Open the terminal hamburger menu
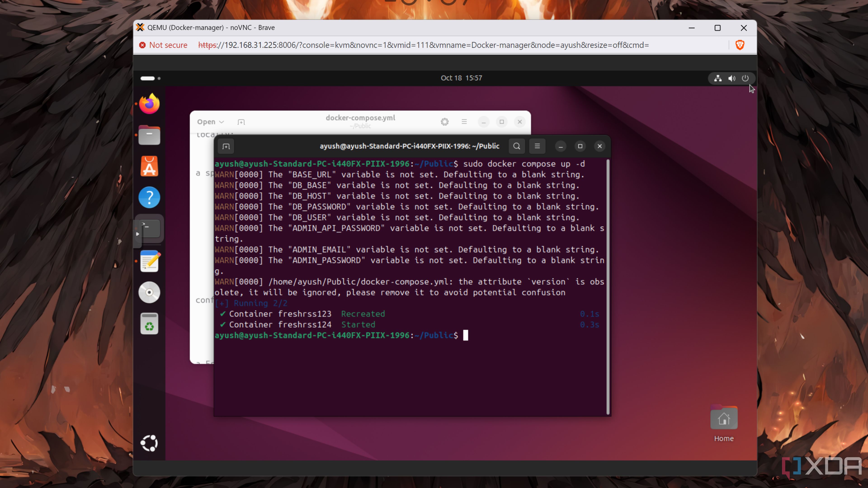868x488 pixels. click(x=537, y=146)
